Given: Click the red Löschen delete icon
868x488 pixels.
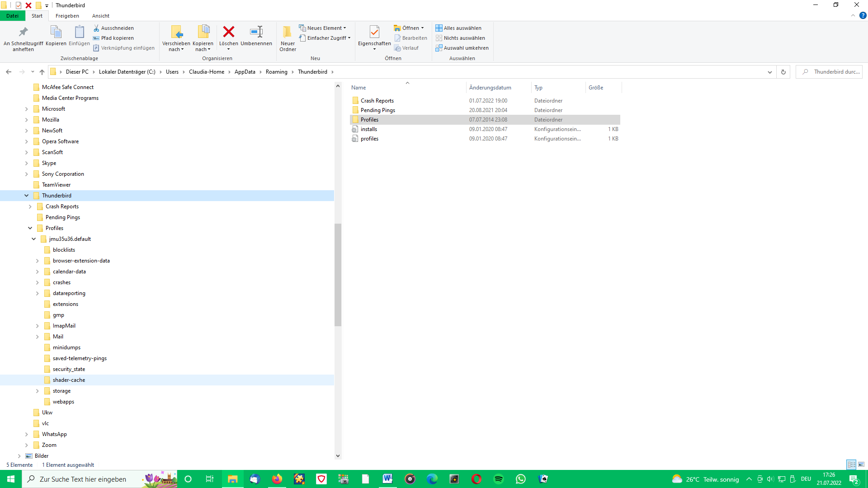Looking at the screenshot, I should click(x=229, y=32).
